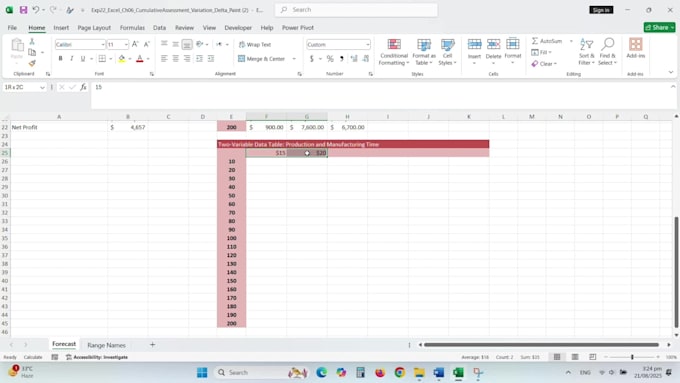The height and width of the screenshot is (383, 680).
Task: Click the Insert Function fx icon
Action: coord(83,87)
